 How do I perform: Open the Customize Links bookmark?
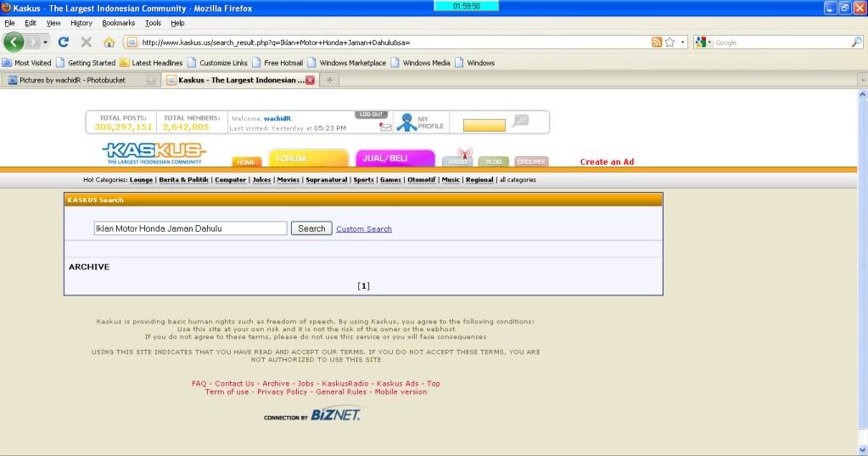tap(217, 63)
